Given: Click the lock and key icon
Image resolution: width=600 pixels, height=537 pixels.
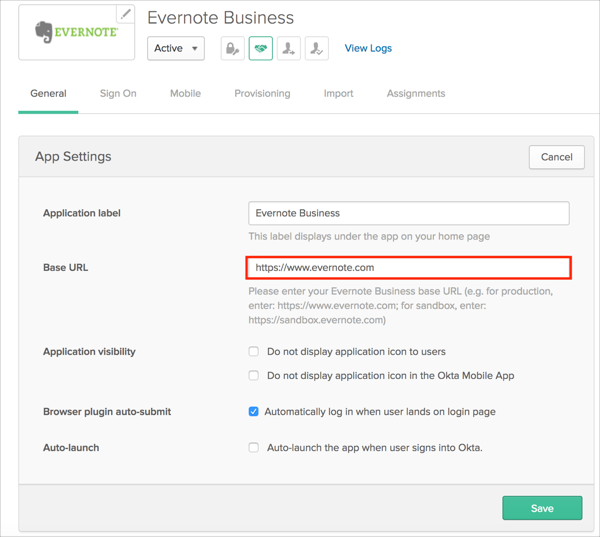Looking at the screenshot, I should [232, 48].
